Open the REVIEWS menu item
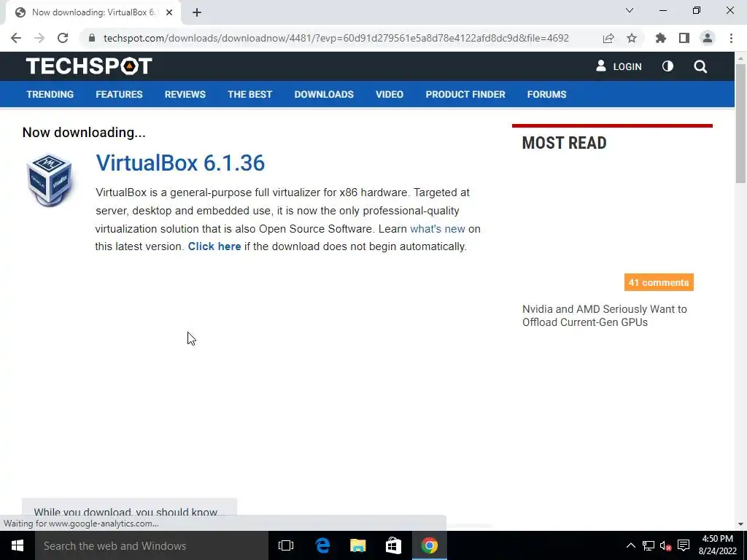Viewport: 747px width, 560px height. pos(185,94)
